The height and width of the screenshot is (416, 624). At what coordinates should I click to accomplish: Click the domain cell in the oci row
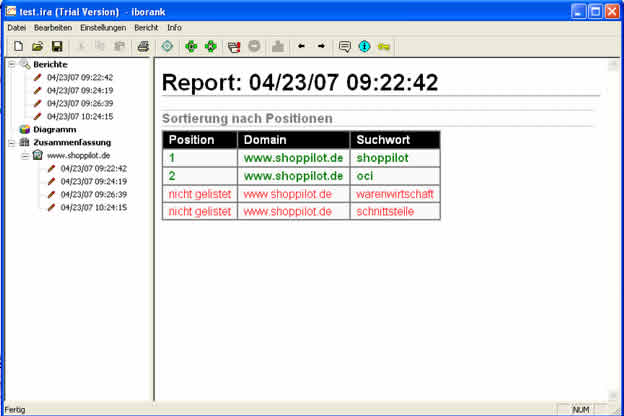point(294,176)
